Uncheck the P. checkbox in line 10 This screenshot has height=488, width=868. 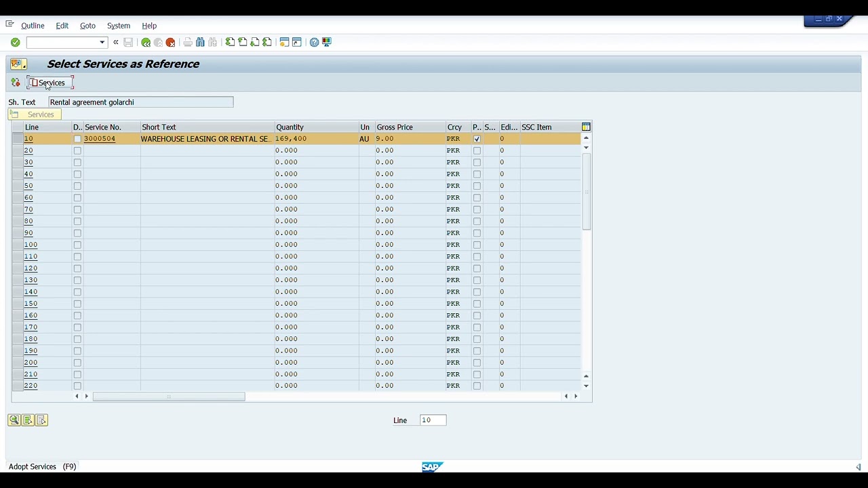(477, 139)
